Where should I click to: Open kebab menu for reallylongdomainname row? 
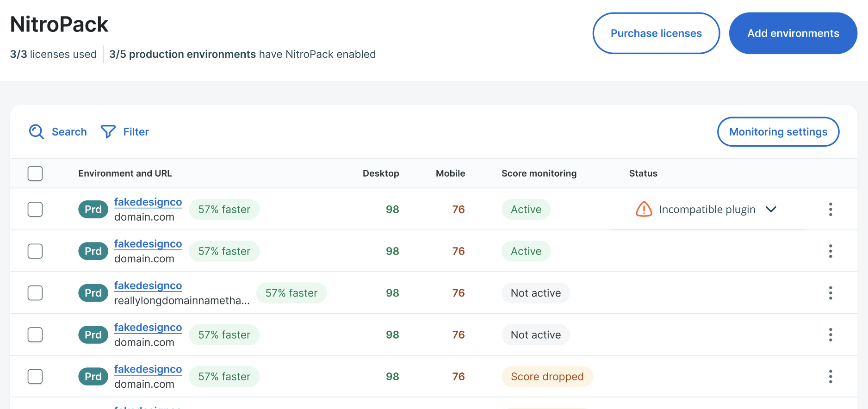pyautogui.click(x=831, y=293)
